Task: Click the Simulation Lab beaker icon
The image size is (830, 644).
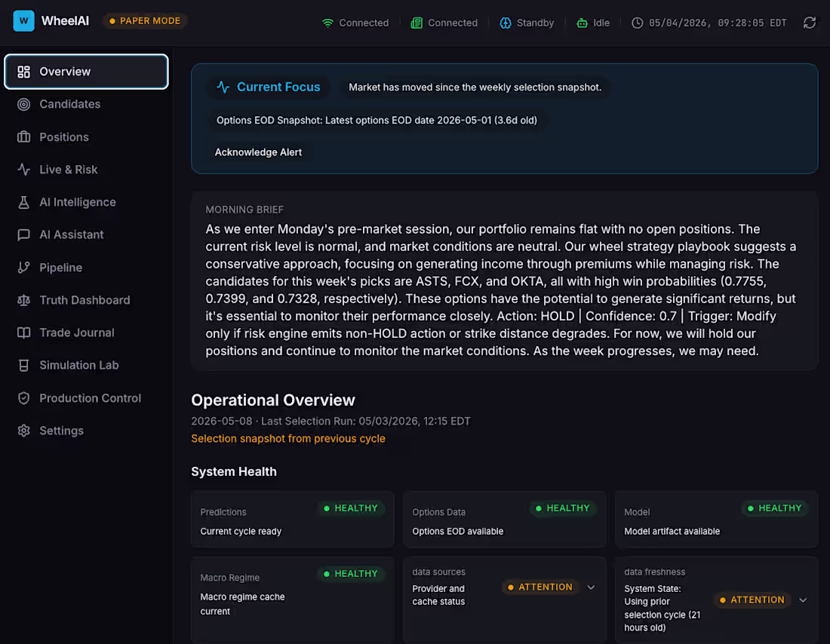Action: tap(24, 365)
